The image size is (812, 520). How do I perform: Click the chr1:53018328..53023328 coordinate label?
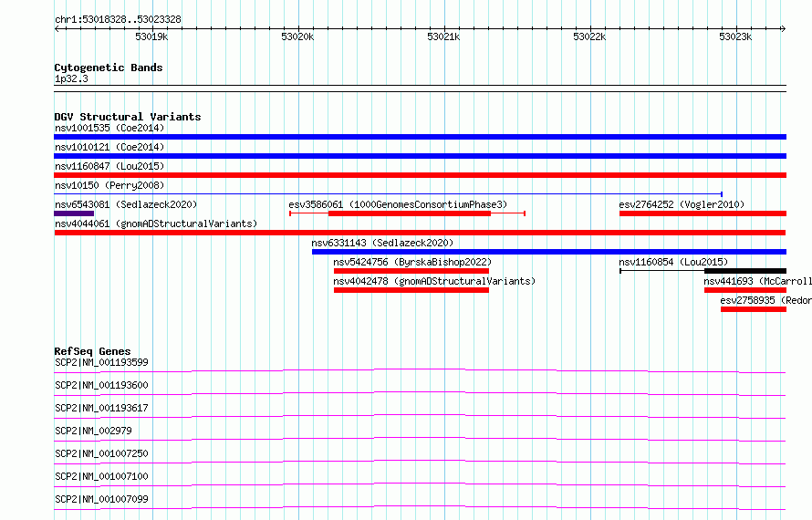click(x=118, y=20)
